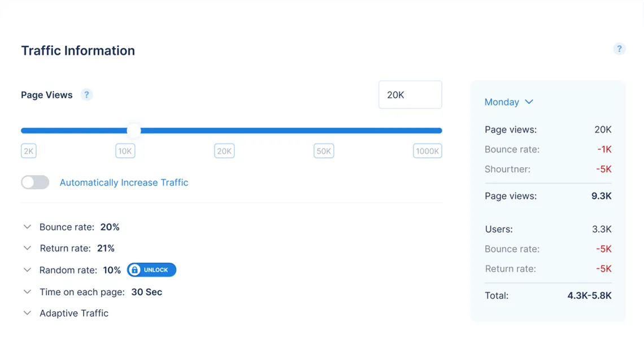Click the Automatically Increase Traffic link
This screenshot has width=644, height=362.
click(124, 182)
